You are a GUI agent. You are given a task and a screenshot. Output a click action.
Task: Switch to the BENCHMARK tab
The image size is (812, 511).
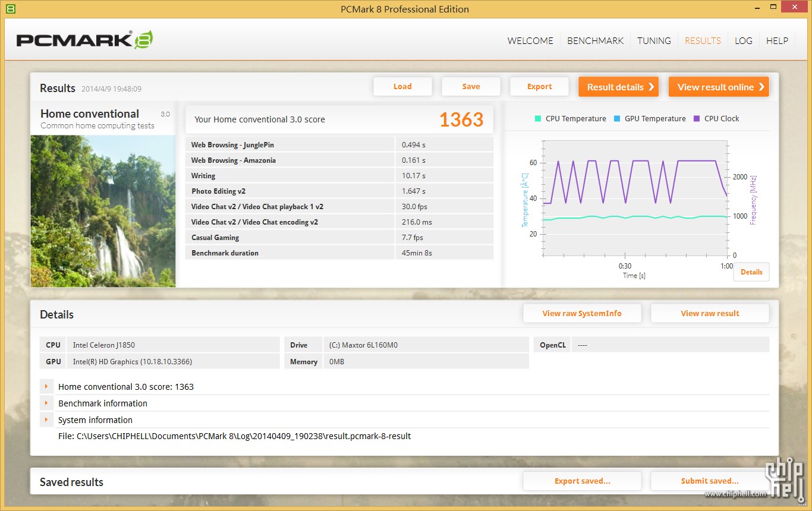[595, 40]
